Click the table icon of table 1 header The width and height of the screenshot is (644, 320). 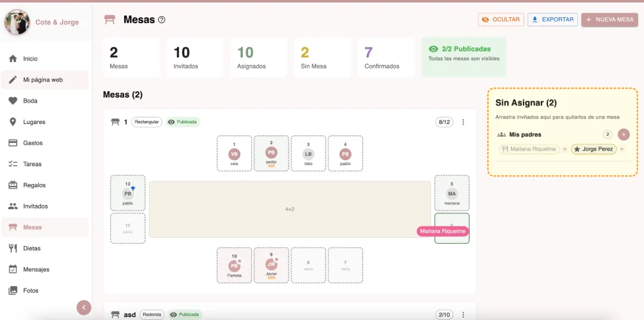click(116, 122)
